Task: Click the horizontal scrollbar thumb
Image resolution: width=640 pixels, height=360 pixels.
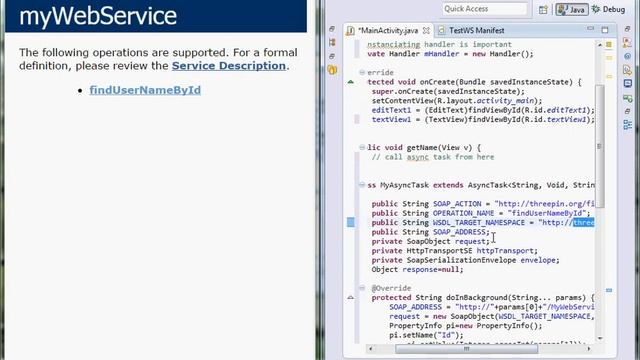Action: [466, 349]
